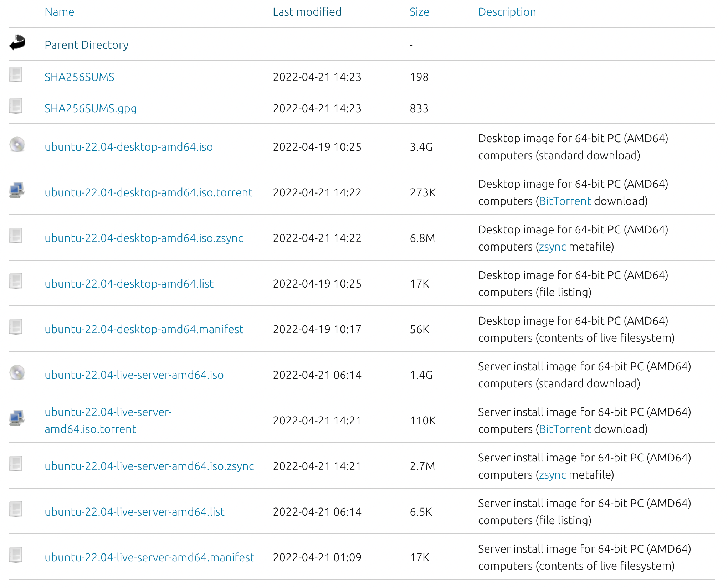Download ubuntu-22.04-live-server-amd64.iso
The height and width of the screenshot is (588, 728).
(134, 375)
